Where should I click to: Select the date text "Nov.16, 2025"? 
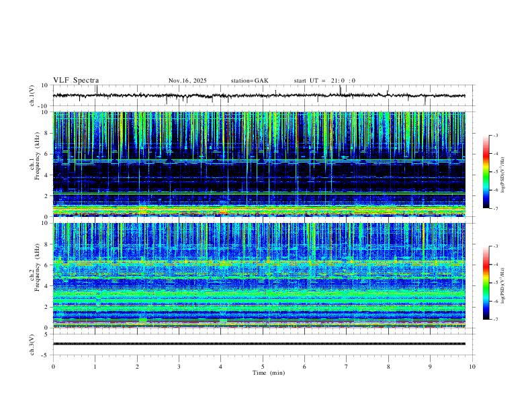pyautogui.click(x=187, y=81)
